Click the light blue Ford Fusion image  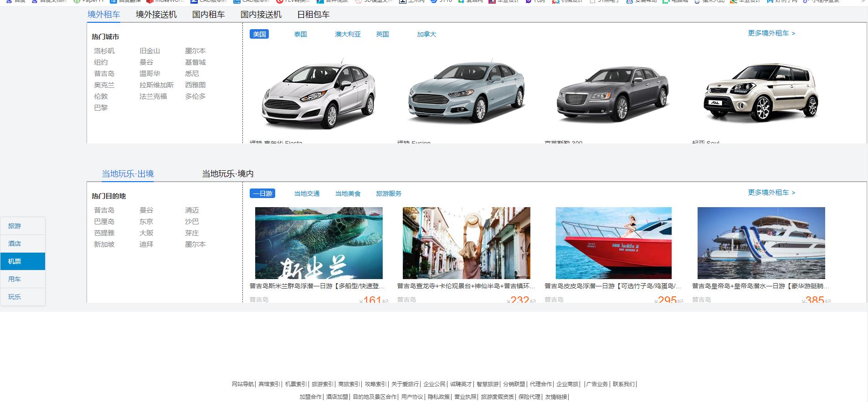(x=466, y=92)
